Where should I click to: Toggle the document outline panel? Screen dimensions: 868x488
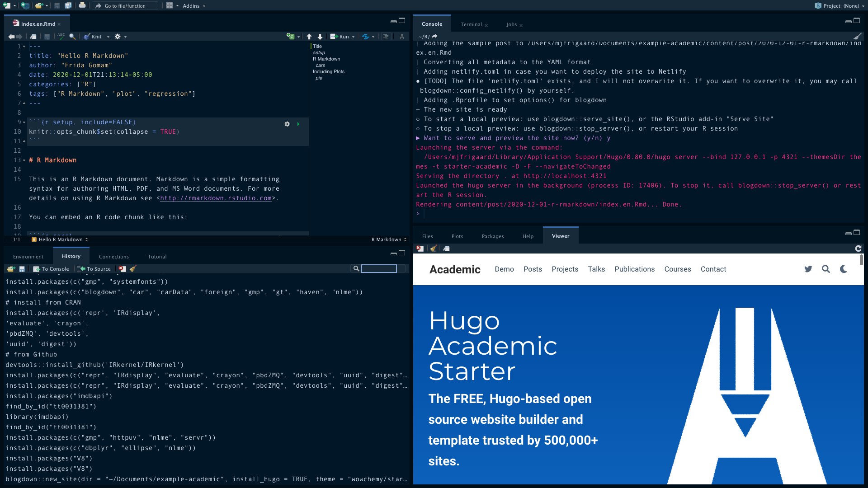click(x=386, y=37)
